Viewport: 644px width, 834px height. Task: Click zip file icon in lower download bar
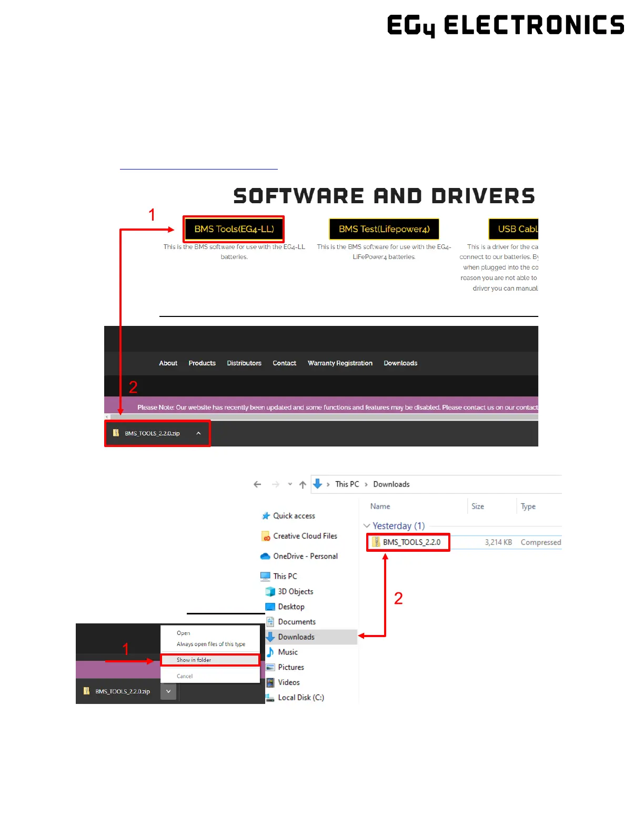click(86, 691)
